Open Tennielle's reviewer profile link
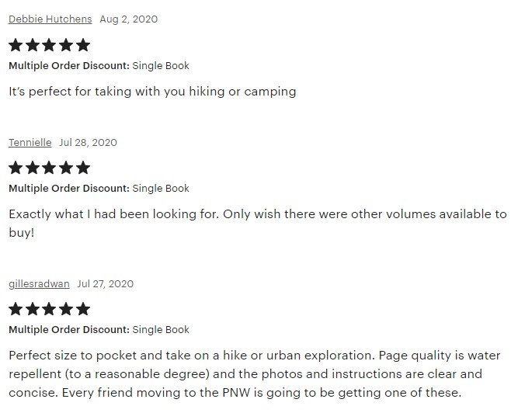 (x=30, y=142)
